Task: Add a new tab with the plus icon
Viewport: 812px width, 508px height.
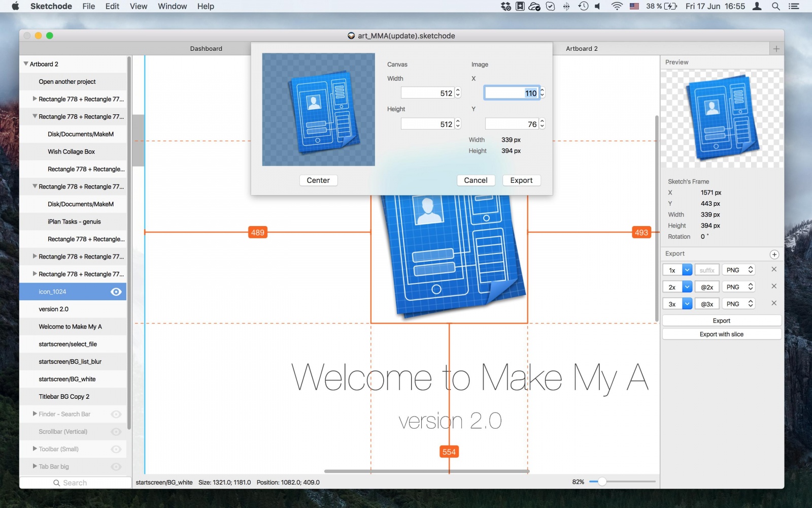Action: point(776,49)
